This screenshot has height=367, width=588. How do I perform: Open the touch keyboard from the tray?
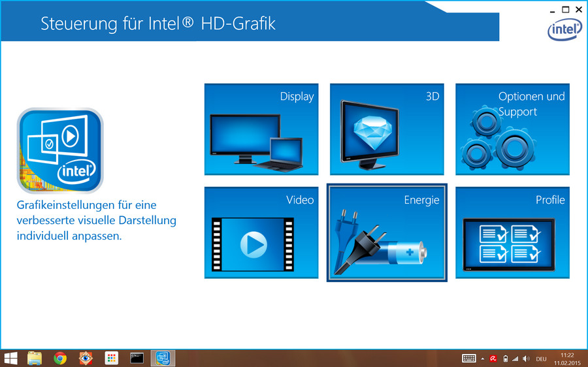tap(468, 359)
